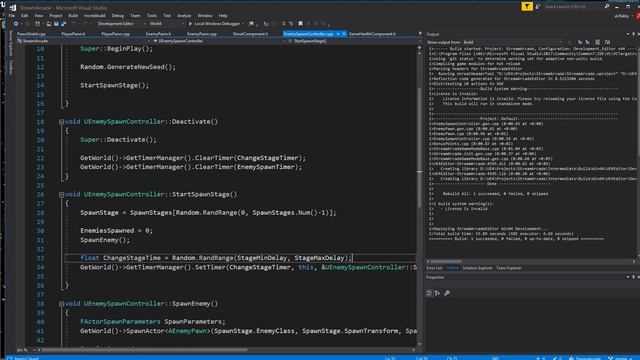
Task: Switch to the ShootComponent.h tab
Action: coord(250,34)
